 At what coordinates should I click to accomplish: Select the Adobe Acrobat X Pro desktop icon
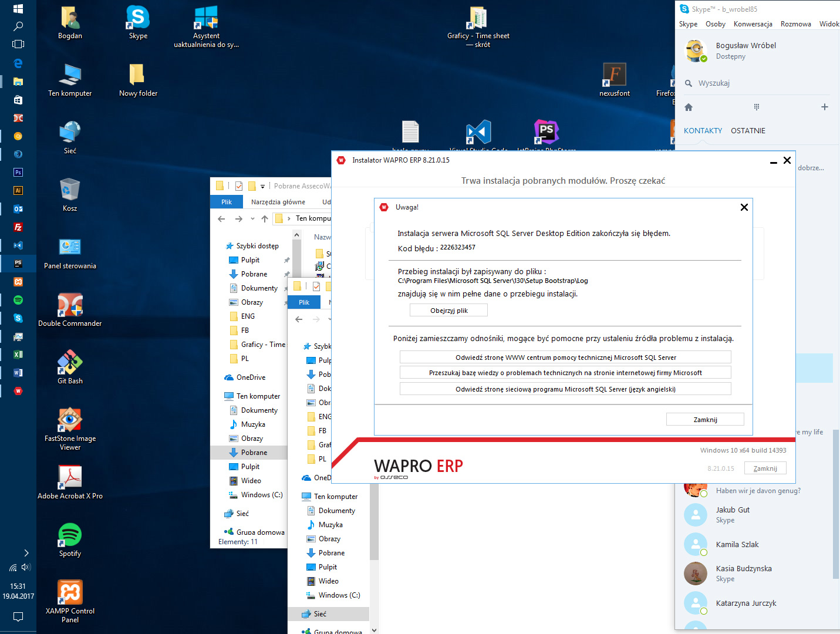(x=70, y=482)
